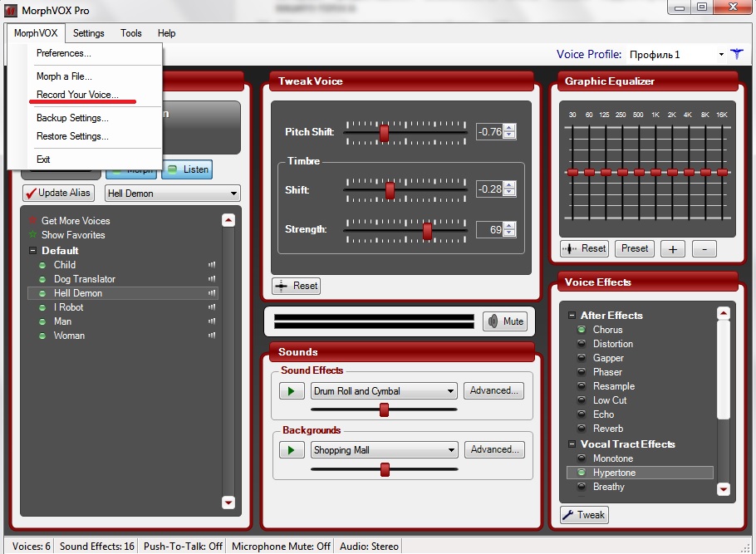Click the 1K equalizer band slider
756x554 pixels.
pyautogui.click(x=655, y=172)
